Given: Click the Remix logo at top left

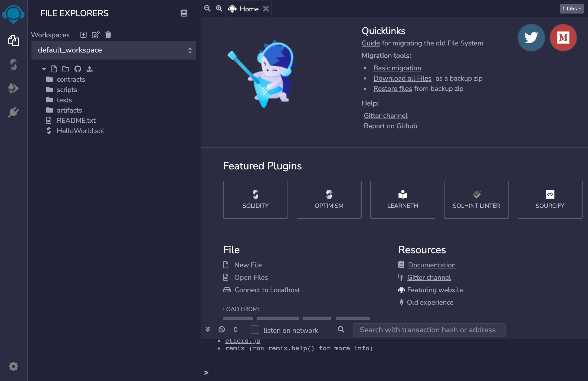Looking at the screenshot, I should pos(13,14).
